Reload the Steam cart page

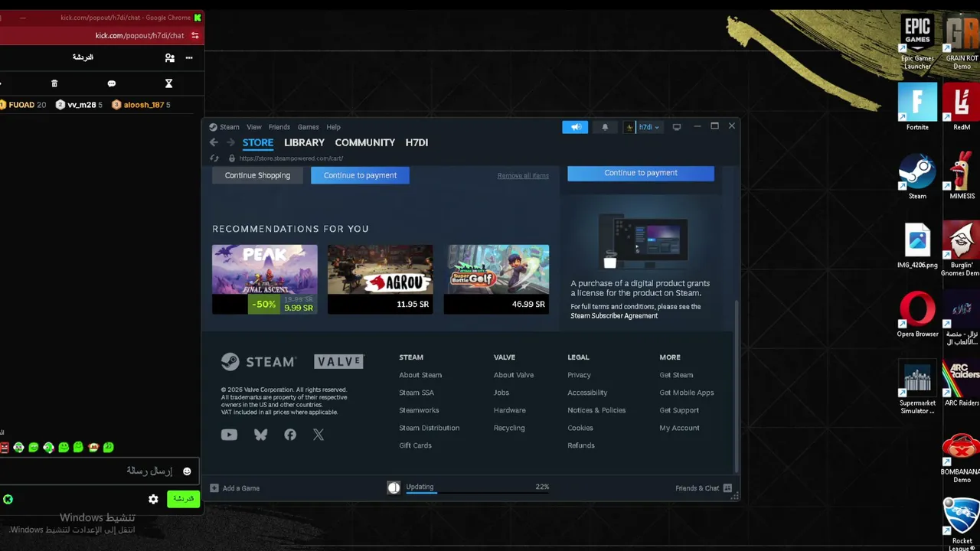tap(214, 158)
